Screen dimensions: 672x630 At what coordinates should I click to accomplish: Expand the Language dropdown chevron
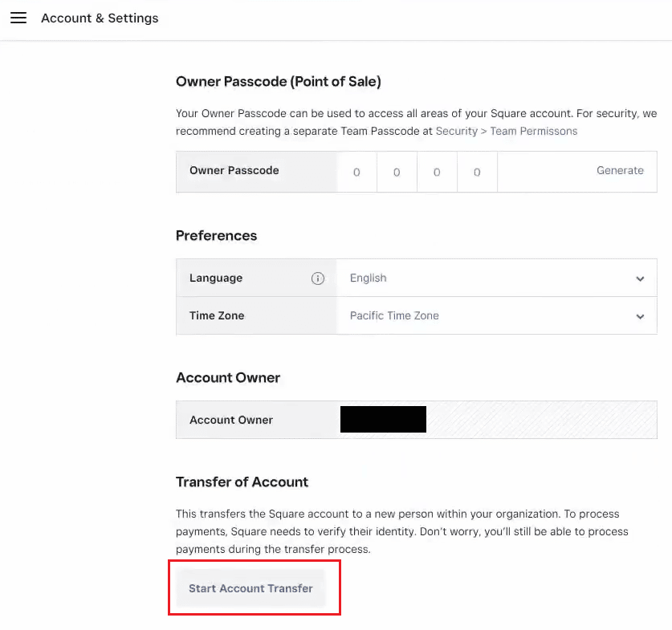640,278
